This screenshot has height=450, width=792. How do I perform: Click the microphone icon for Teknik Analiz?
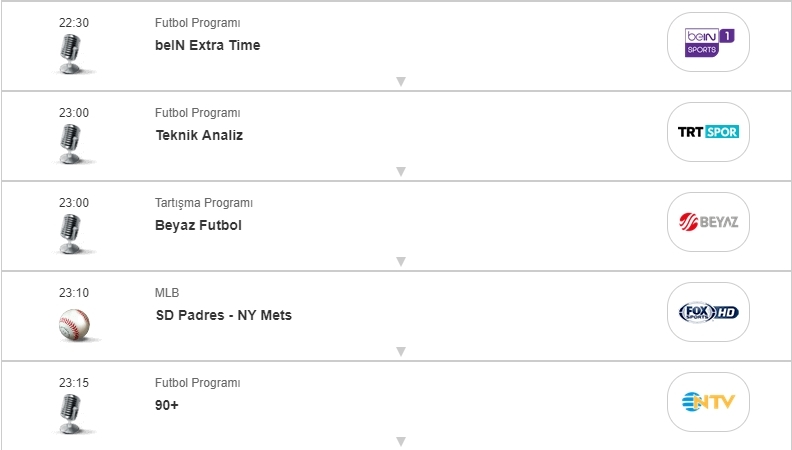coord(73,143)
